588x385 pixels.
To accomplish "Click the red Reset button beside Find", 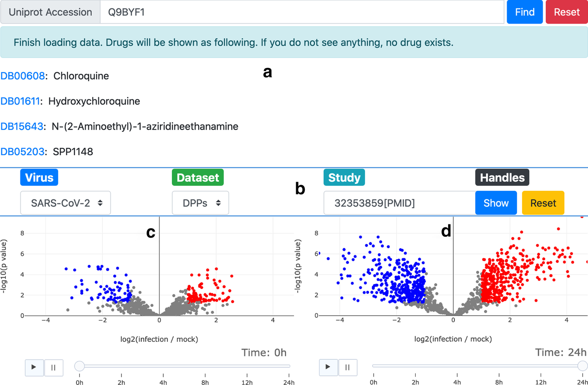I will pyautogui.click(x=566, y=12).
